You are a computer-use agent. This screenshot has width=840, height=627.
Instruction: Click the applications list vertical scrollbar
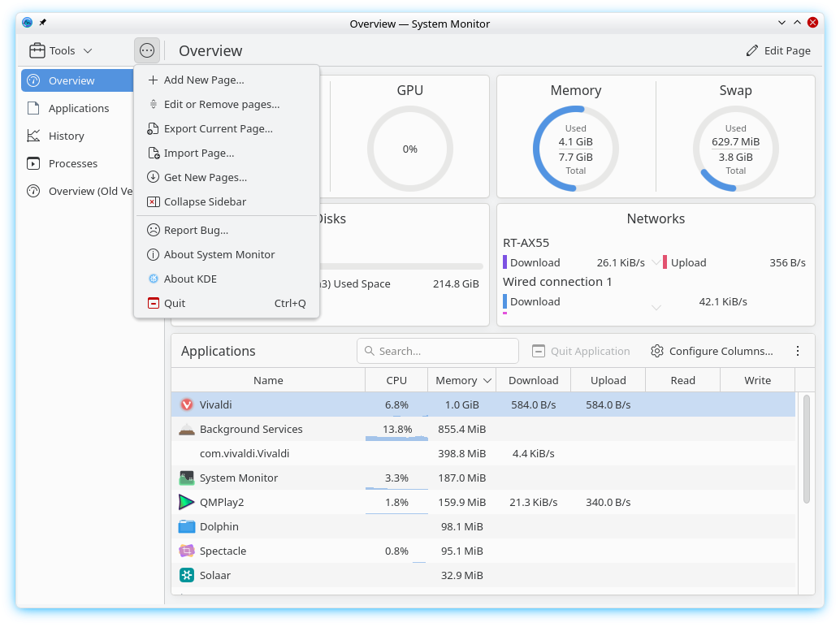coord(806,448)
